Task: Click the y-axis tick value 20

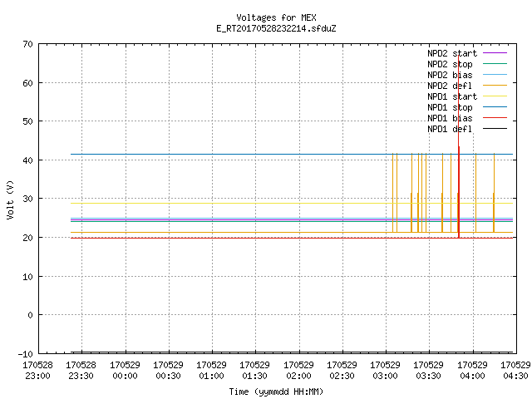Action: pyautogui.click(x=27, y=238)
